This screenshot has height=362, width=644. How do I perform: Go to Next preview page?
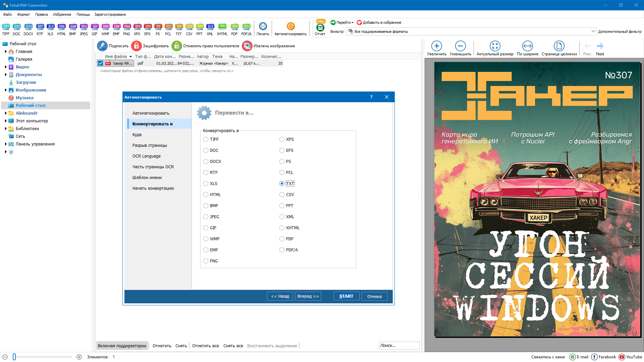coord(600,48)
